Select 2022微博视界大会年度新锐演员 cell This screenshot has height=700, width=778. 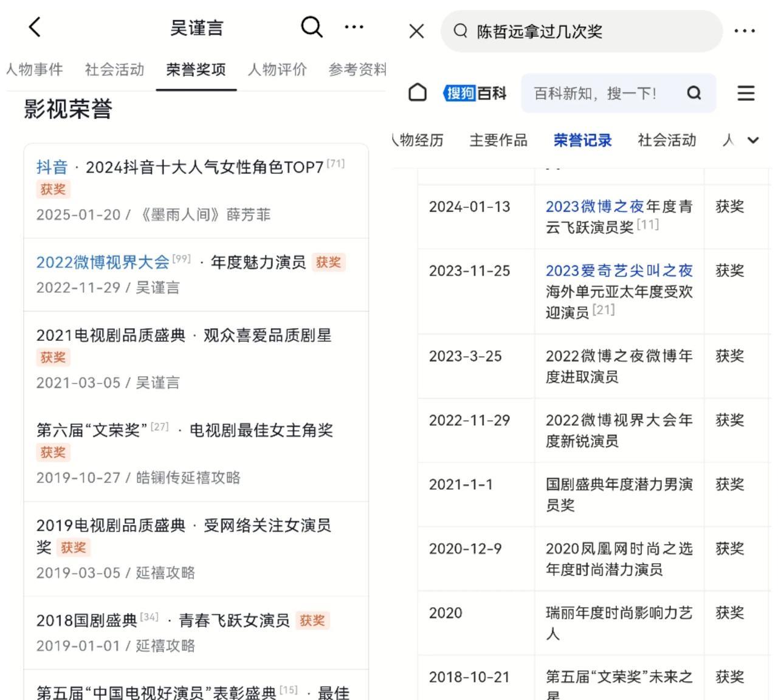pyautogui.click(x=619, y=431)
